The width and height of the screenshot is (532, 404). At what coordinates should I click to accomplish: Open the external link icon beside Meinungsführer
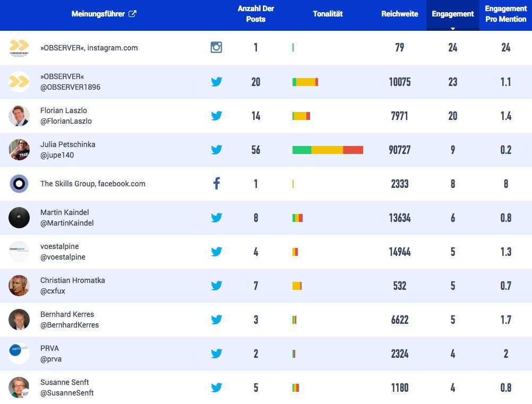click(132, 14)
